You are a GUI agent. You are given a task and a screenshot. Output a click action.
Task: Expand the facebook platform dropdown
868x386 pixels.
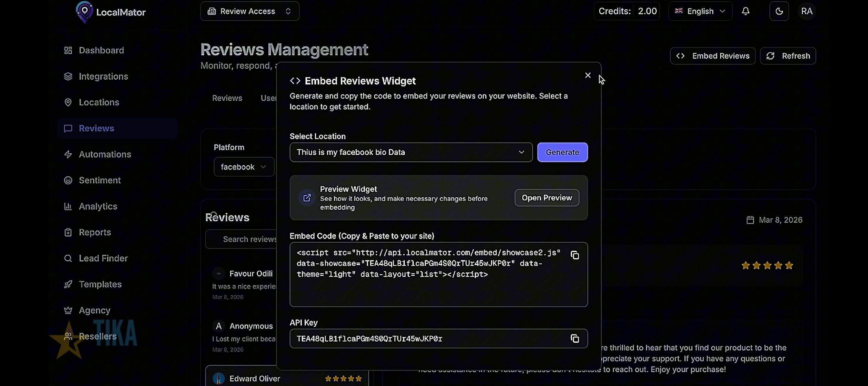click(244, 167)
